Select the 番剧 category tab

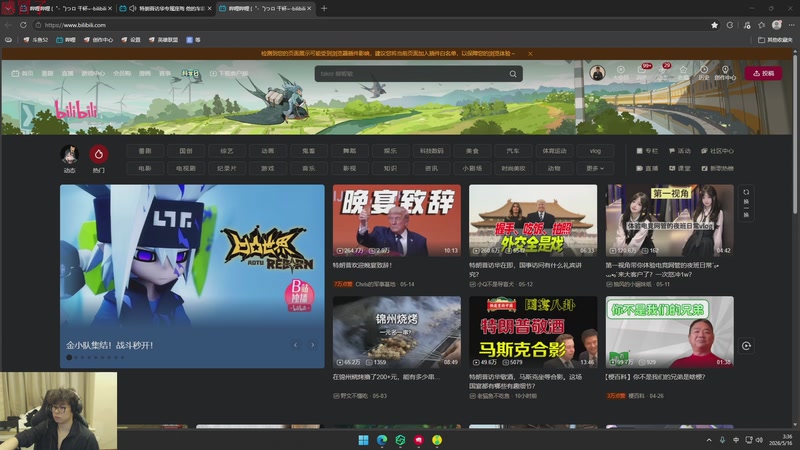(x=145, y=151)
